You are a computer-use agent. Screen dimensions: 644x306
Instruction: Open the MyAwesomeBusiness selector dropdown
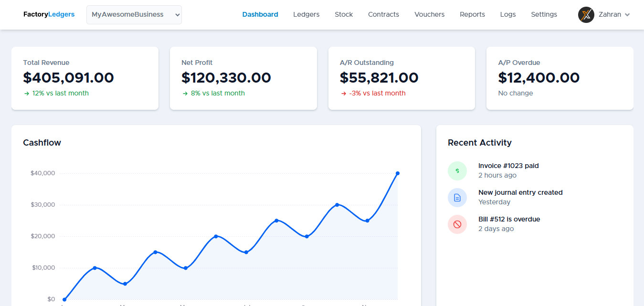click(134, 15)
